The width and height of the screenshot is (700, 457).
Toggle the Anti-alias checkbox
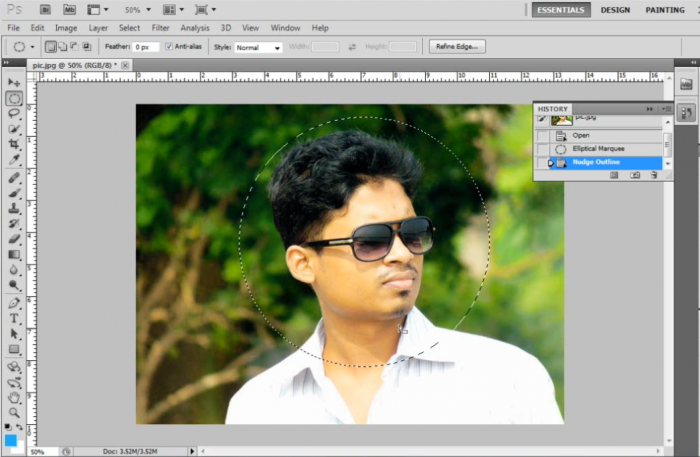point(169,46)
